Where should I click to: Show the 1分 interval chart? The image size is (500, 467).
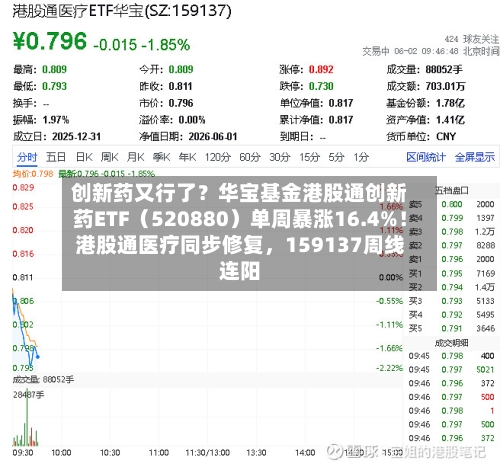(361, 157)
